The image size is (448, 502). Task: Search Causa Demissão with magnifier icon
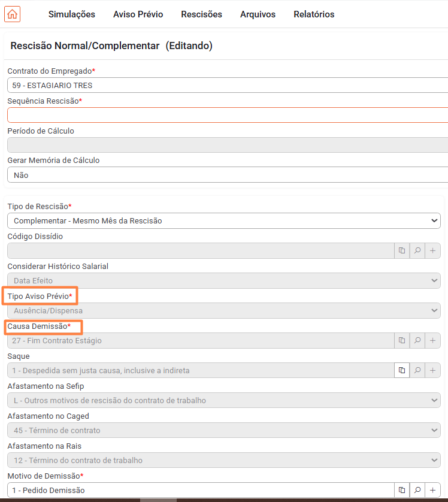click(417, 340)
